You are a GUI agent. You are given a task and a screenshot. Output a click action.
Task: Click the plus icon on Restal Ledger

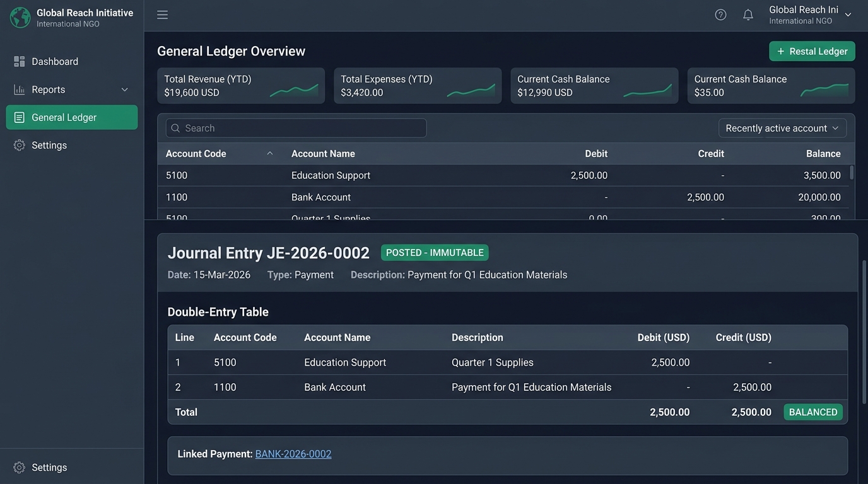781,51
